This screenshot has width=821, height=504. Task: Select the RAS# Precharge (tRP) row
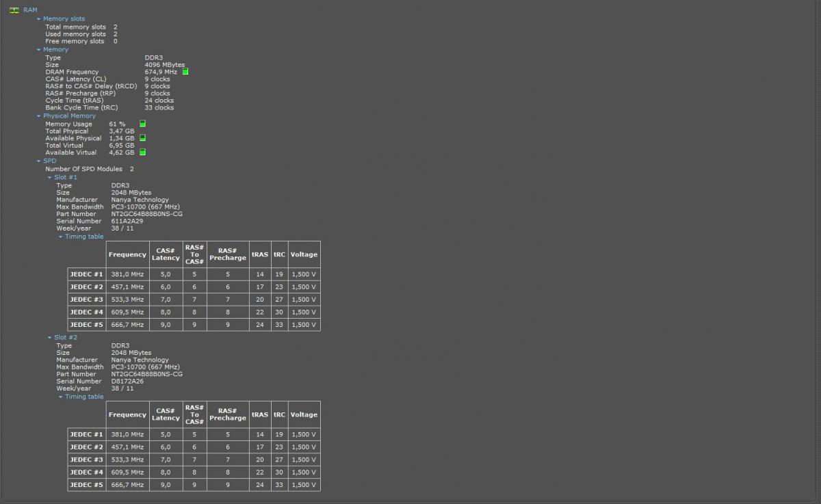pos(107,94)
